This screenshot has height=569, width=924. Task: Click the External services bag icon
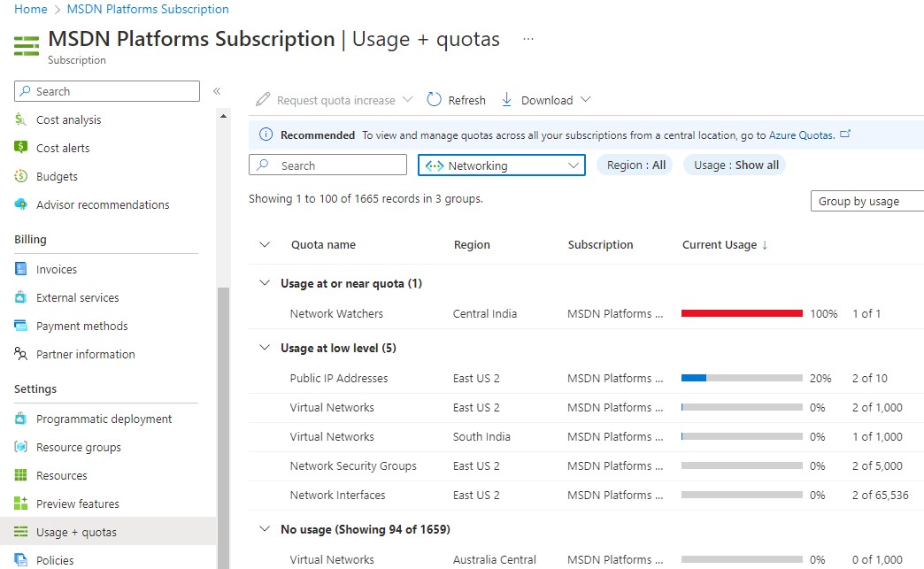click(20, 297)
